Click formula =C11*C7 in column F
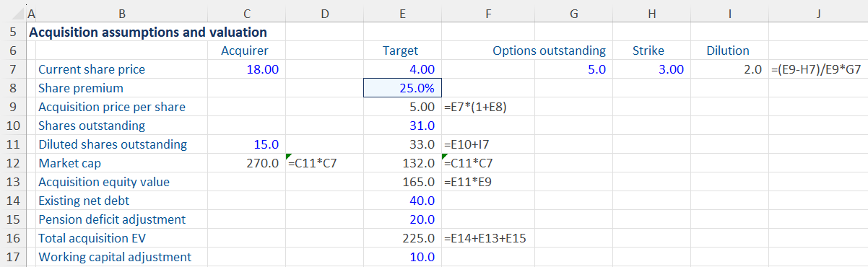868x267 pixels. click(x=469, y=163)
